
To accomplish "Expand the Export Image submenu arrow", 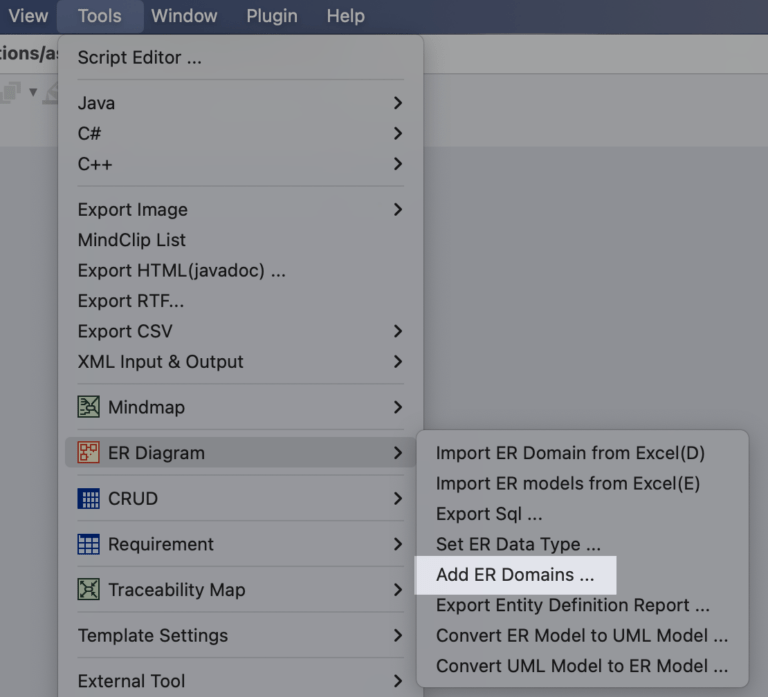I will (398, 210).
